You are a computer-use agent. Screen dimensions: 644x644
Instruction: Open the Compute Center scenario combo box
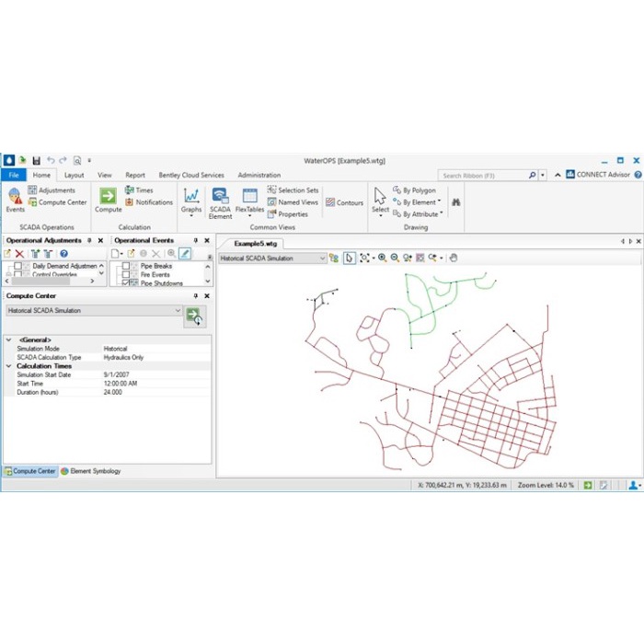pyautogui.click(x=94, y=311)
